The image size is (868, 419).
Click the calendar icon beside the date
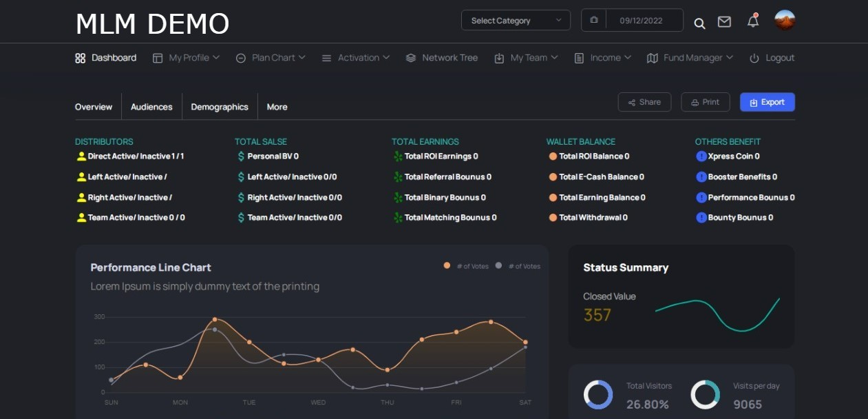pos(594,20)
